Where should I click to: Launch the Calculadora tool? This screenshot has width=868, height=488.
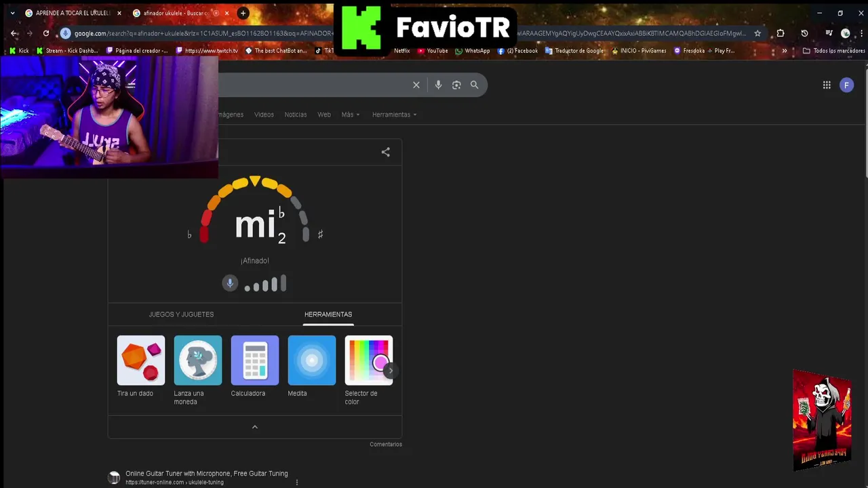(254, 367)
